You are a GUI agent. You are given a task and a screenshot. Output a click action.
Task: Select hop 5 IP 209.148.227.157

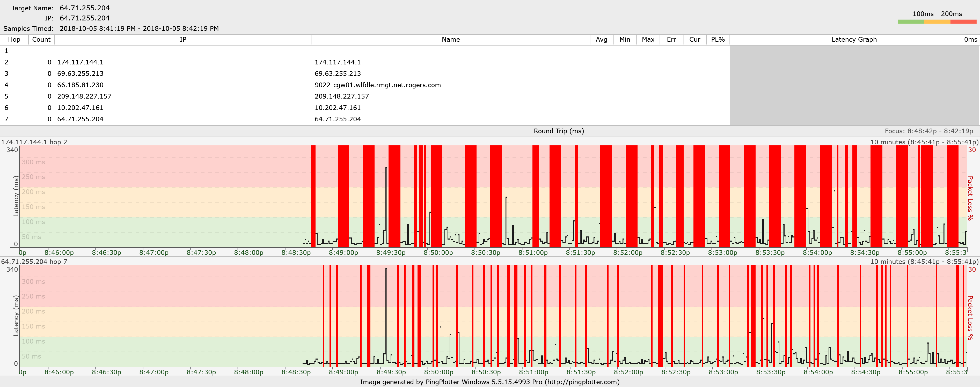click(x=84, y=96)
